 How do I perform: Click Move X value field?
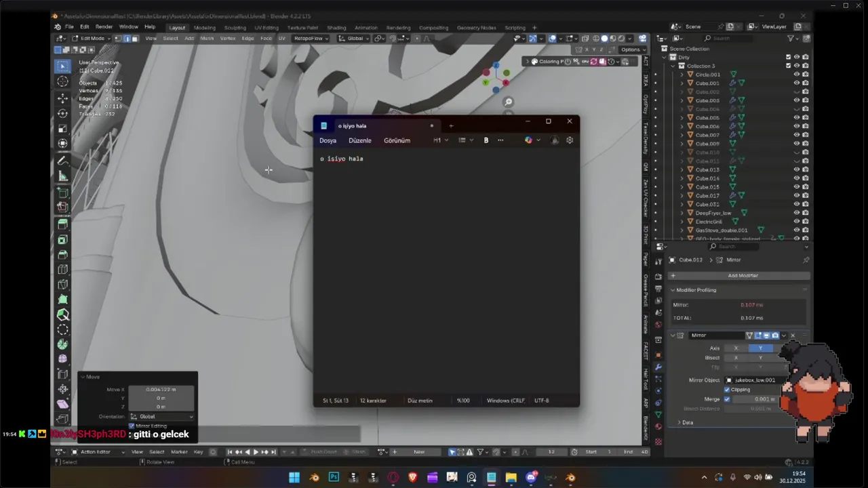(x=161, y=390)
